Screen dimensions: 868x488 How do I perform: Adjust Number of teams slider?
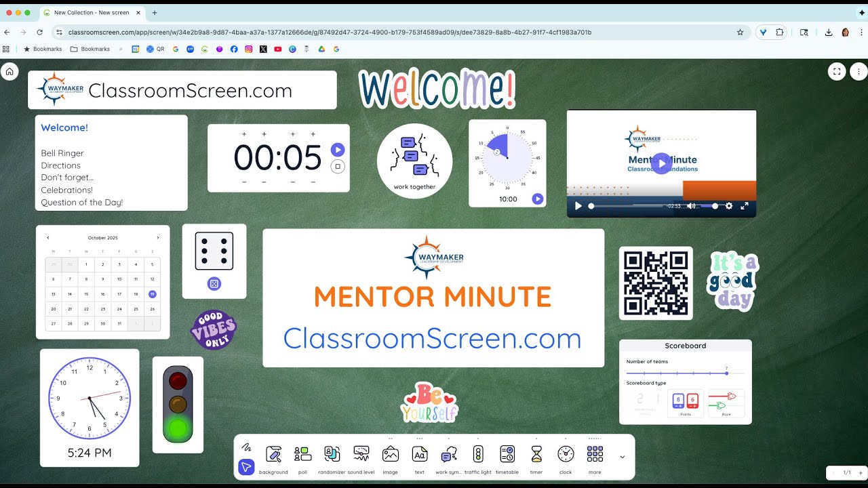(x=686, y=373)
